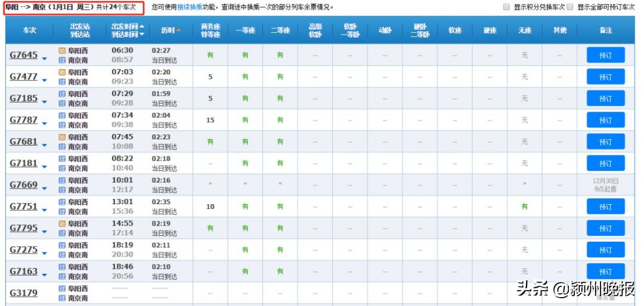Book train G7751 with 预订 button
The height and width of the screenshot is (306, 644).
(606, 207)
